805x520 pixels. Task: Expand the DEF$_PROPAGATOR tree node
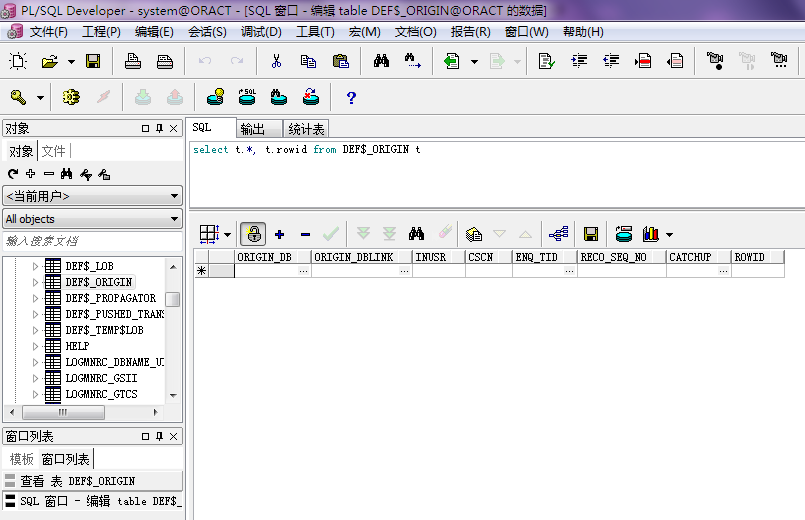tap(35, 298)
